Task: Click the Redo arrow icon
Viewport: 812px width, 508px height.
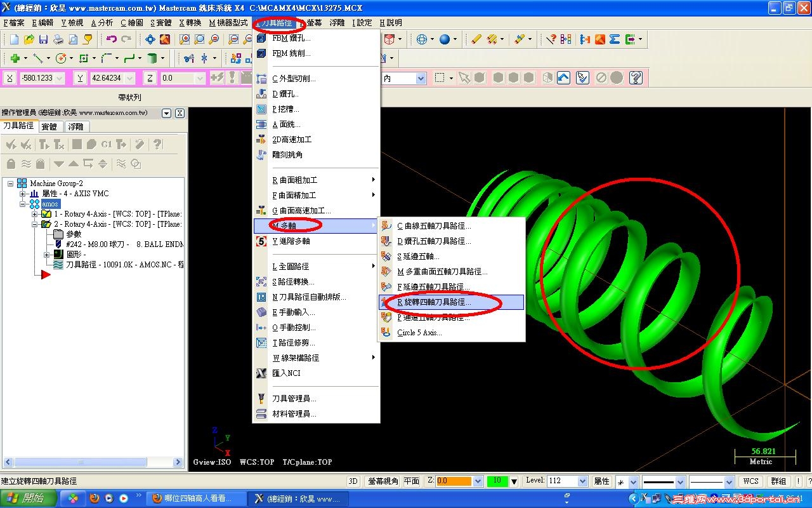Action: click(x=126, y=39)
